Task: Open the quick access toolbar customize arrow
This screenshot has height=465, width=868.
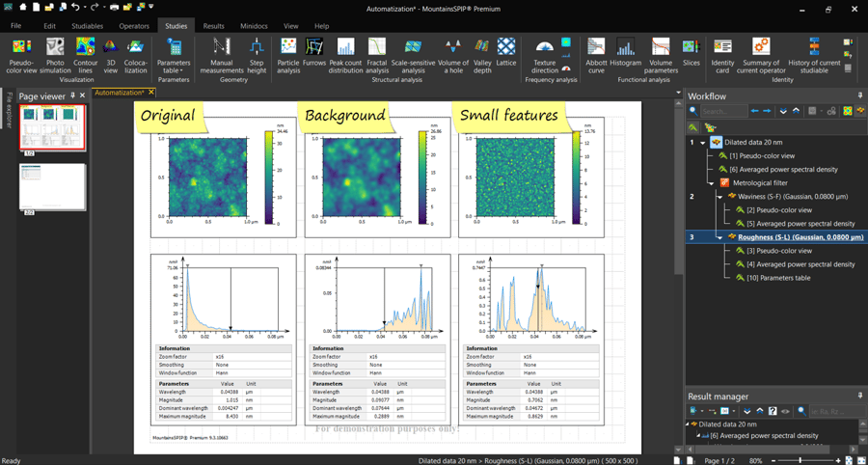Action: coord(151,8)
